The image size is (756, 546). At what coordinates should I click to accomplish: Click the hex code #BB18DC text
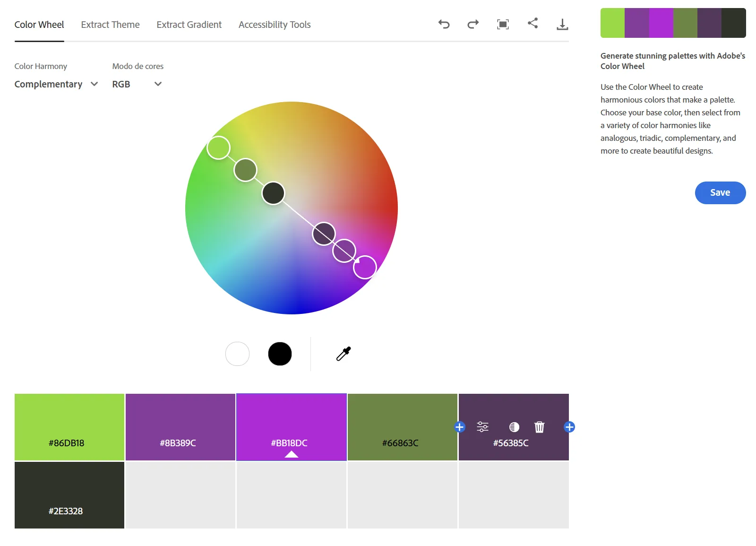click(289, 443)
